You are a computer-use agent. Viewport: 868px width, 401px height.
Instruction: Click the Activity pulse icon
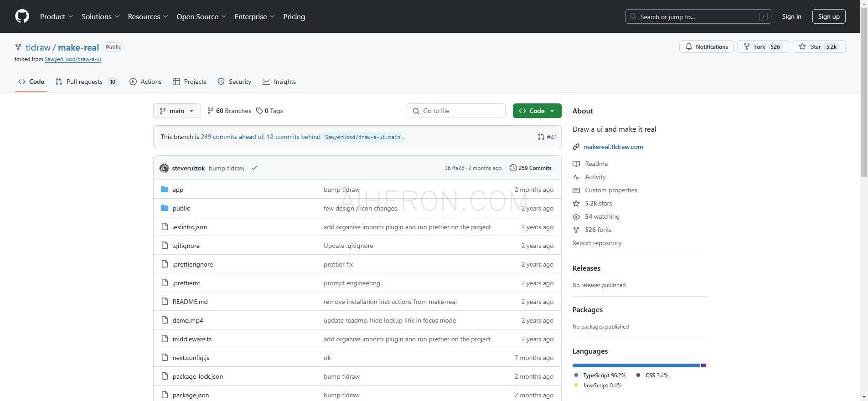coord(576,177)
